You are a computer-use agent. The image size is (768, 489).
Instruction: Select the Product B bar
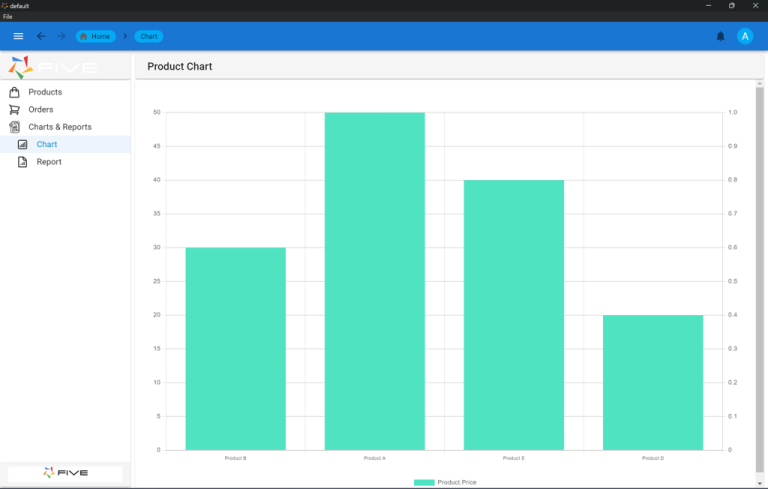click(236, 348)
